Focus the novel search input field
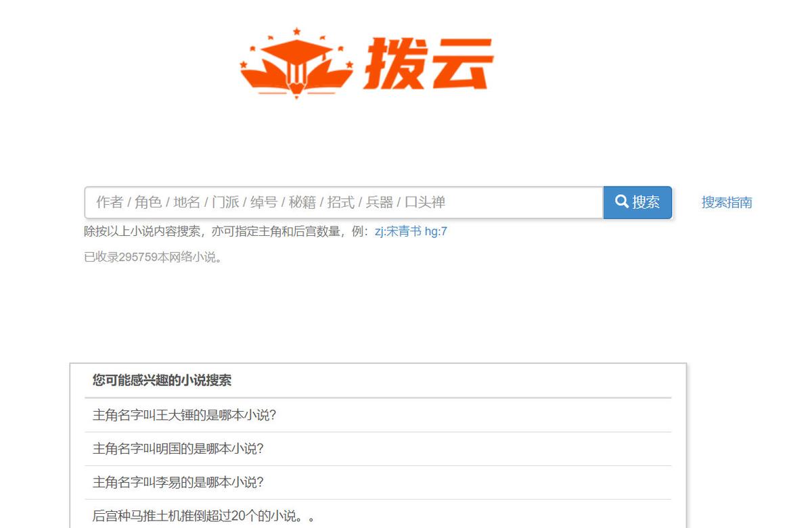Viewport: 812px width, 528px height. click(x=344, y=202)
